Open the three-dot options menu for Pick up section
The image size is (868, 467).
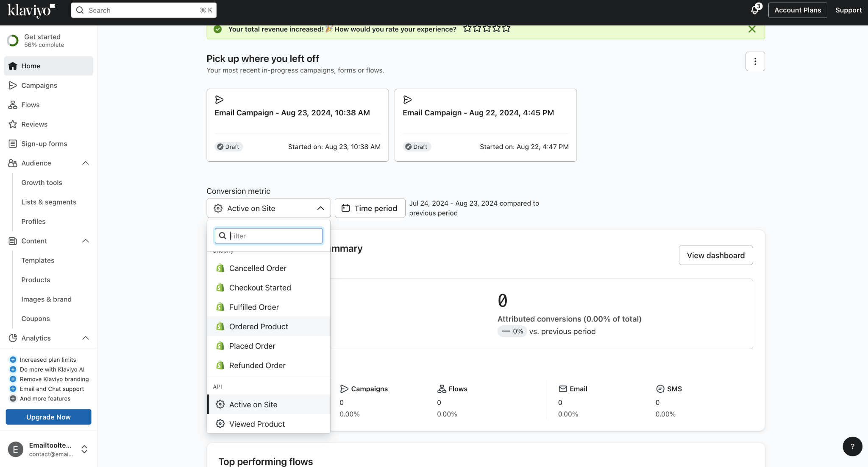755,62
